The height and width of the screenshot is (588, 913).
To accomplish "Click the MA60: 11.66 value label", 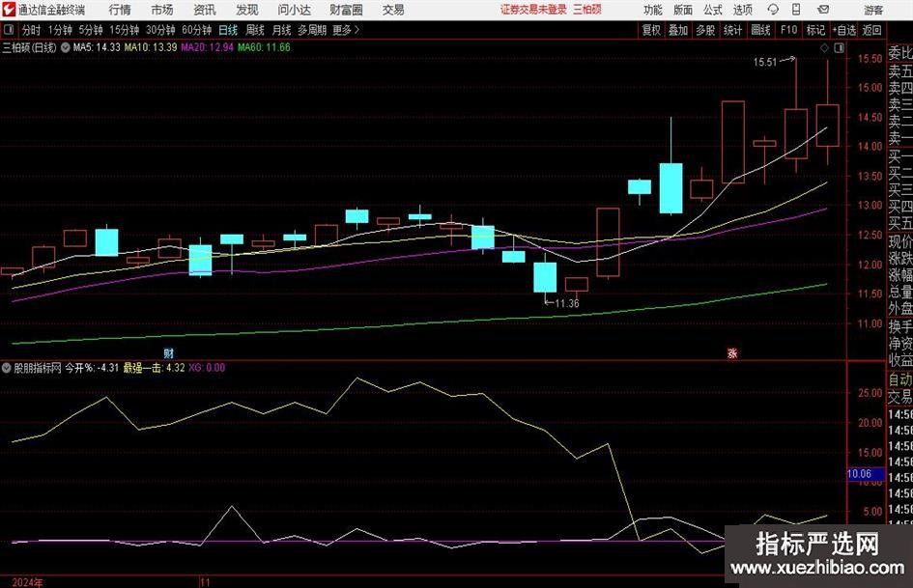I will 264,47.
